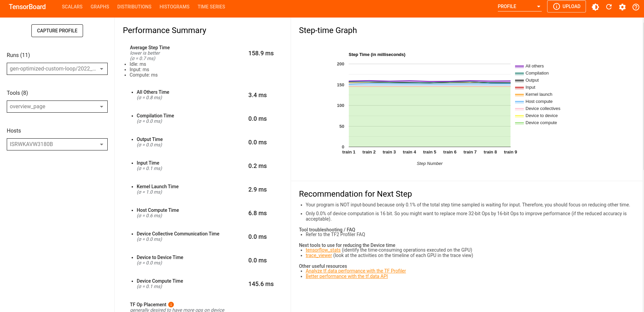644x312 pixels.
Task: Click the Compilation Time label
Action: tap(155, 116)
